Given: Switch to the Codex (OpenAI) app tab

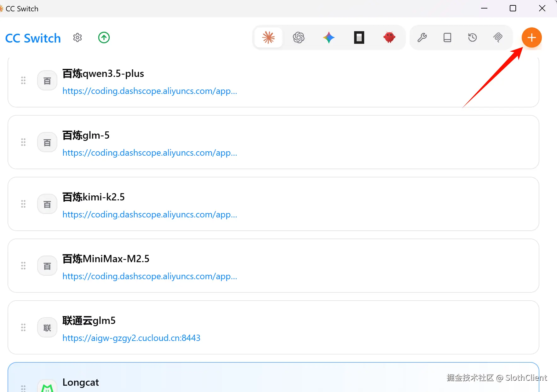Looking at the screenshot, I should [299, 37].
